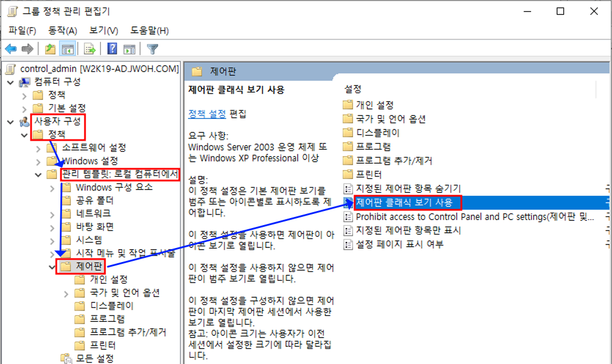This screenshot has width=612, height=364.
Task: Select 모든 설정 tree item
Action: coord(94,358)
